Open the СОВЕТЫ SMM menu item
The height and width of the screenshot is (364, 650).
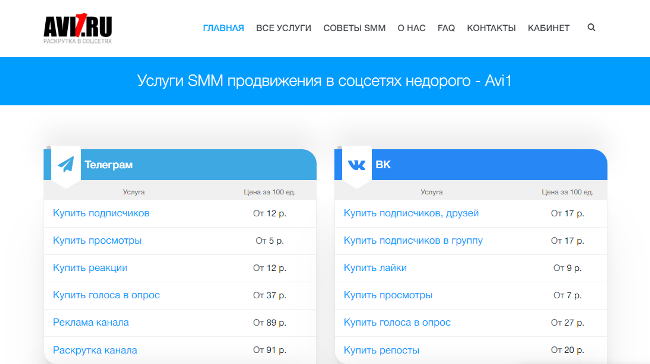click(354, 28)
